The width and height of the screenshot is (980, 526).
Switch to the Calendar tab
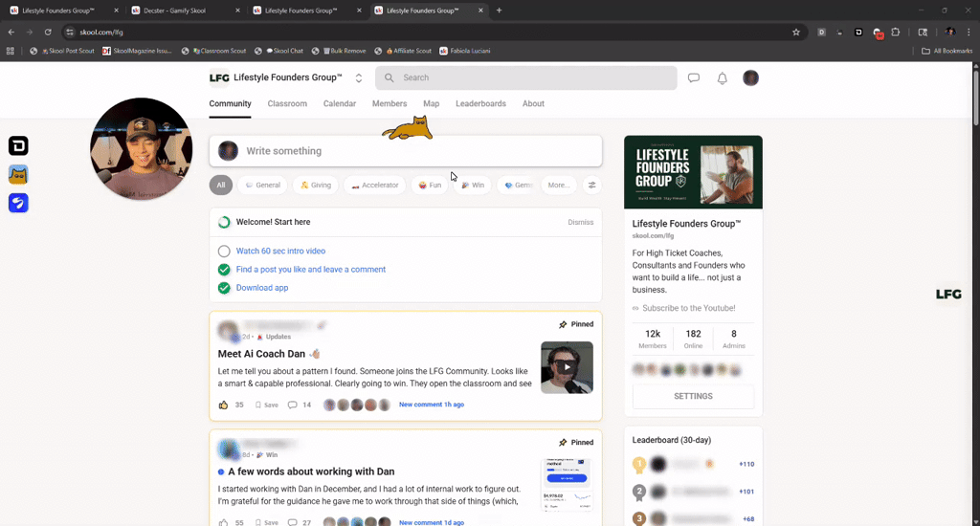pos(340,103)
